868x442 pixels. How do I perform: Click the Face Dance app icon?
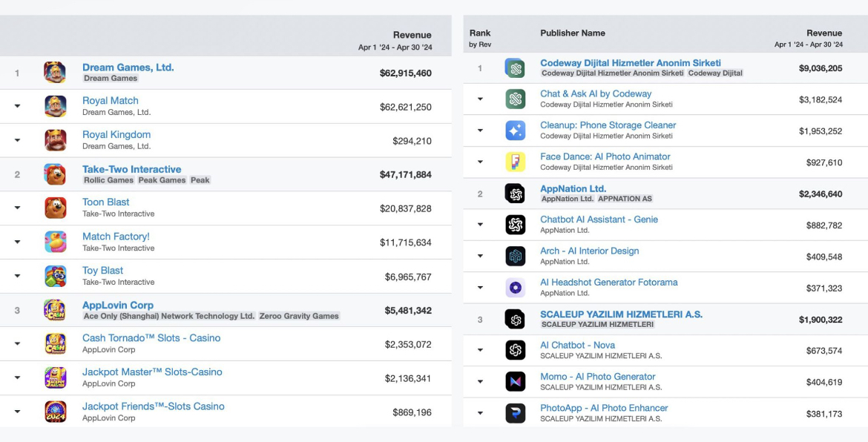[x=516, y=162]
